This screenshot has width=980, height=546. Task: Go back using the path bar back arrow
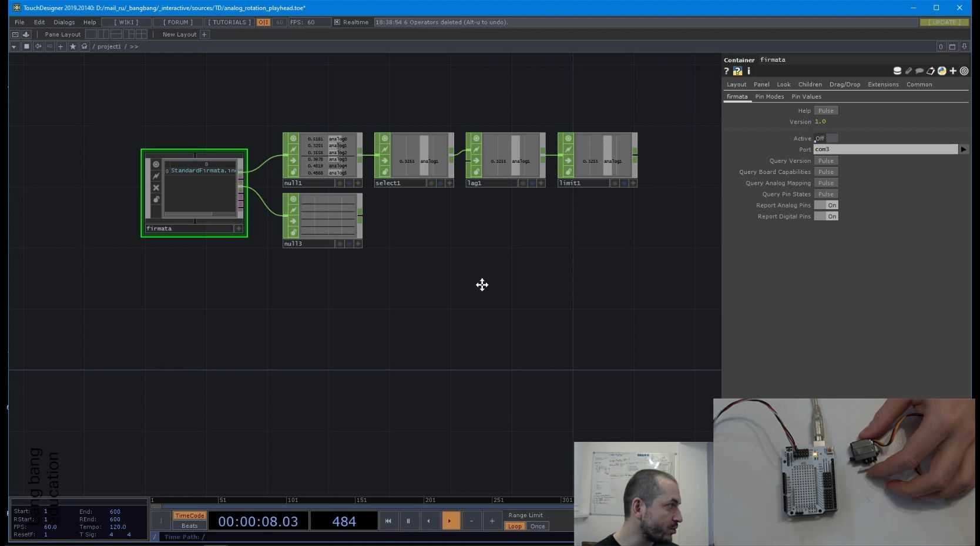pos(38,46)
